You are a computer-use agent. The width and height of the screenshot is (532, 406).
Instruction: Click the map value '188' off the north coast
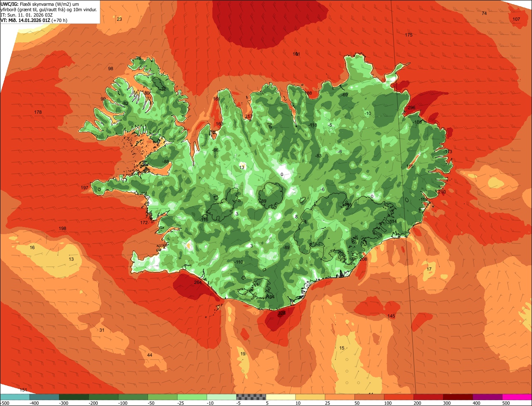point(308,93)
